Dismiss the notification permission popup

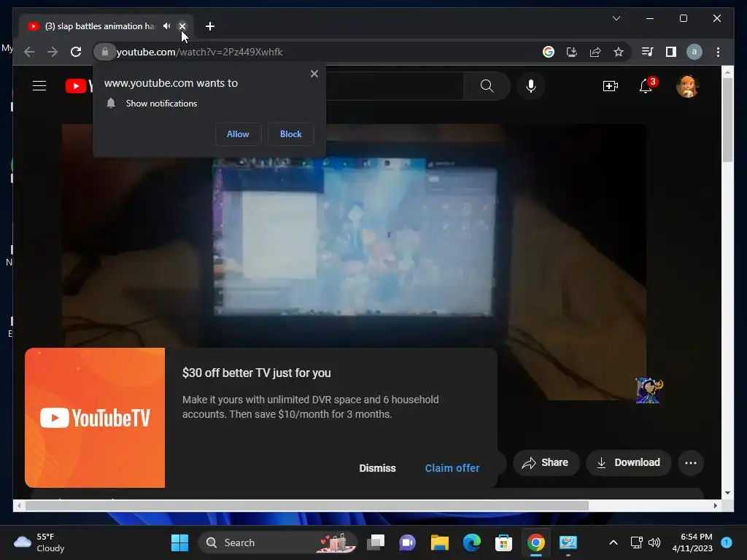[x=314, y=74]
